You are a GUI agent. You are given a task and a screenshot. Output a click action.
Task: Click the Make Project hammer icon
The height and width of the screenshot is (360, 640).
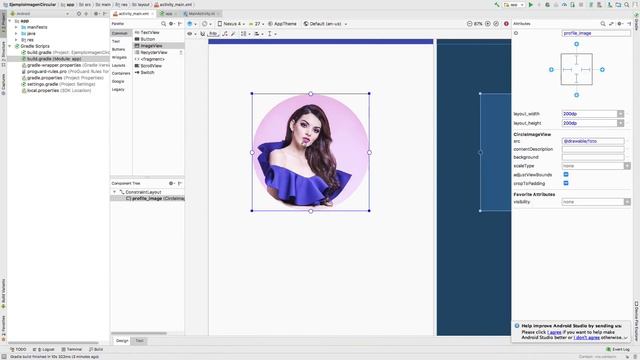pyautogui.click(x=497, y=5)
